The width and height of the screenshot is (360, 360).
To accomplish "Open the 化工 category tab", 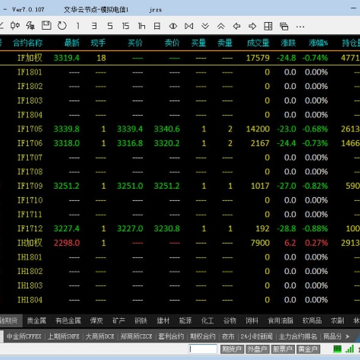I will coord(207,321).
